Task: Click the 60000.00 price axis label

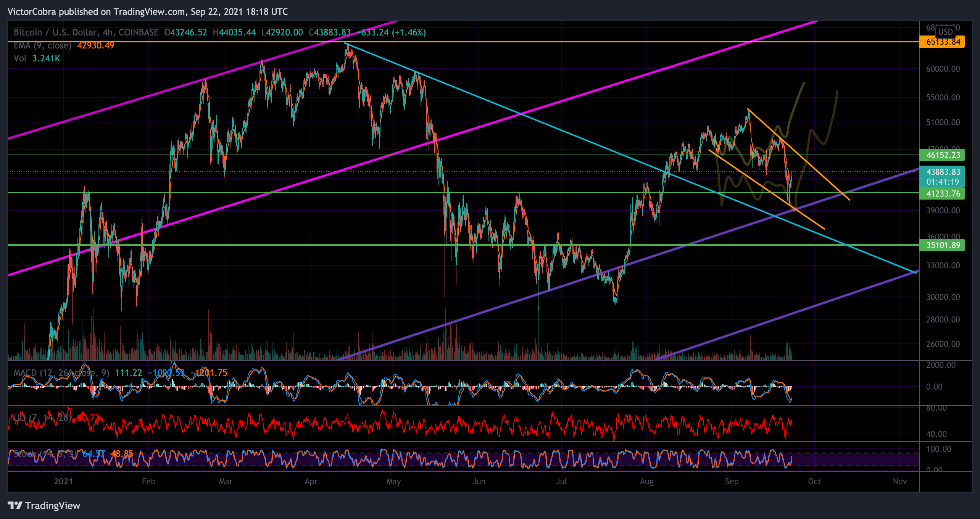Action: [x=943, y=69]
